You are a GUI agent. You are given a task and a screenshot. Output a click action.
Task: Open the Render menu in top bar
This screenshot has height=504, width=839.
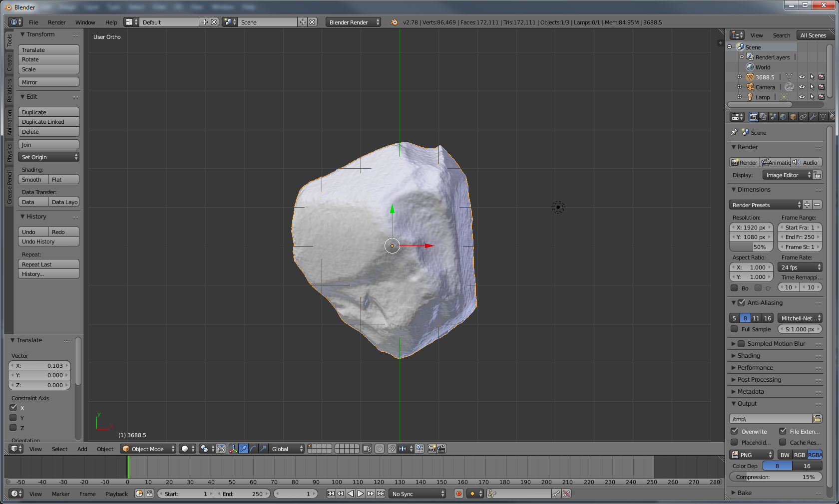coord(56,22)
